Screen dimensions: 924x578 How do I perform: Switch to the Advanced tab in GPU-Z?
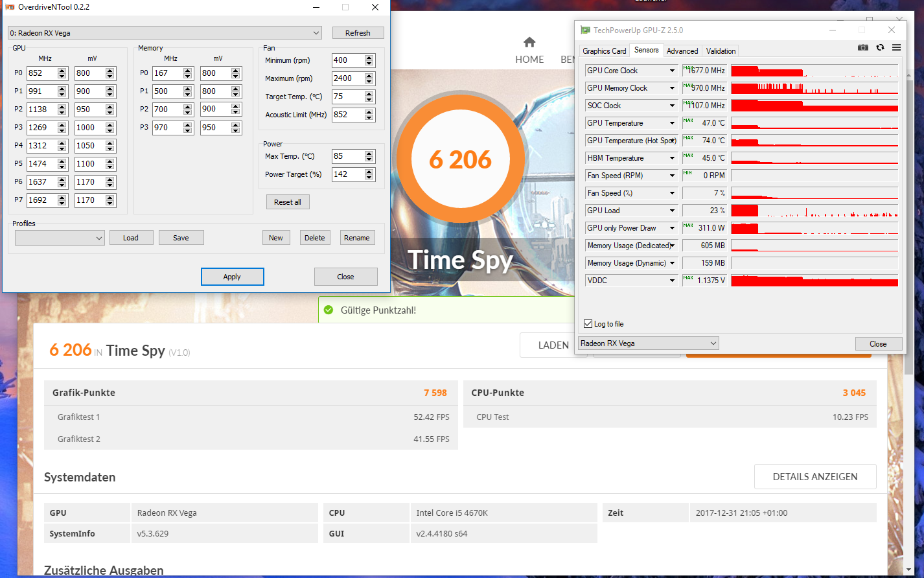(x=682, y=51)
